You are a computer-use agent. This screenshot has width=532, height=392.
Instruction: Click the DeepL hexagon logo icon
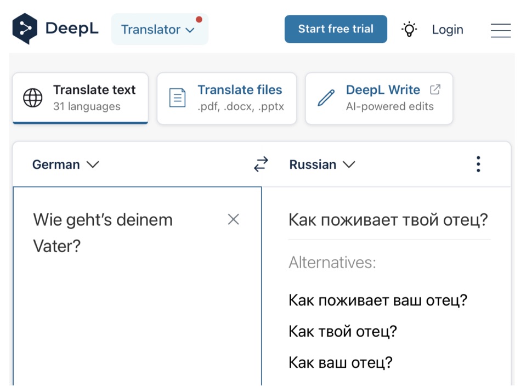point(25,29)
